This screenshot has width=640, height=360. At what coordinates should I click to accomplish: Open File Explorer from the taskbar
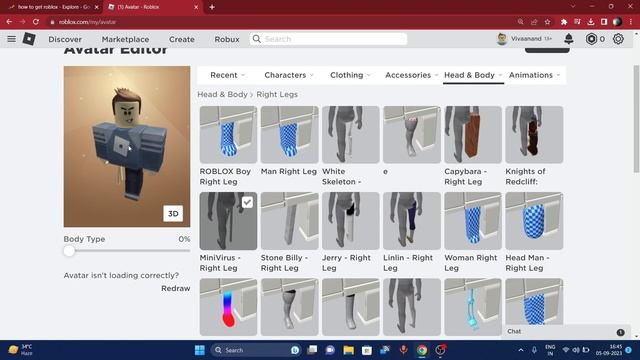pyautogui.click(x=348, y=350)
